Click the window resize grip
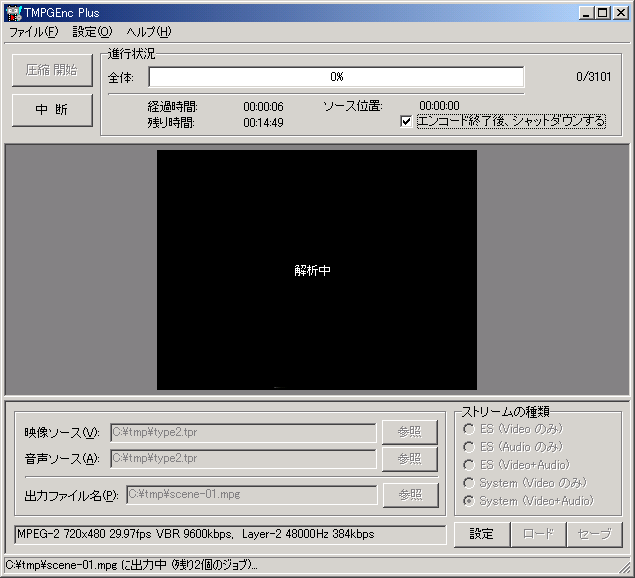 click(x=625, y=567)
